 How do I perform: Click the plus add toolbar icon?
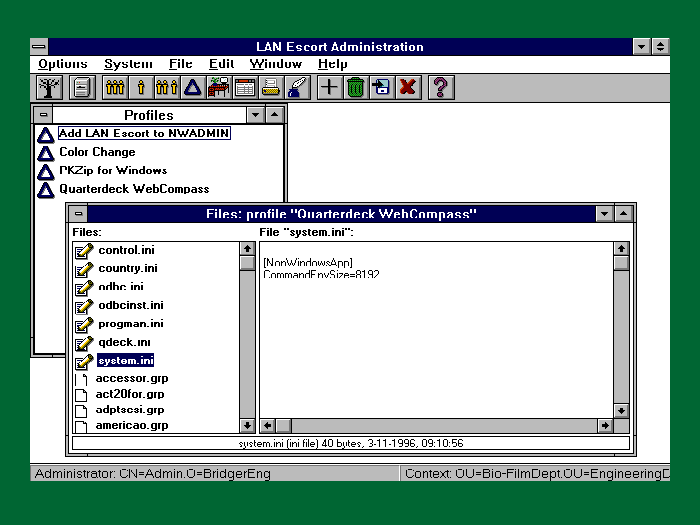(x=329, y=87)
